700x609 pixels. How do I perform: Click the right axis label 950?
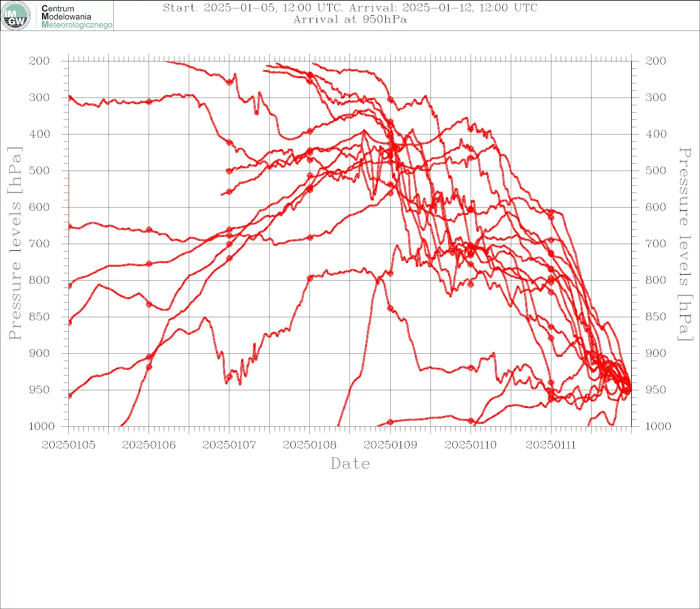pyautogui.click(x=656, y=390)
